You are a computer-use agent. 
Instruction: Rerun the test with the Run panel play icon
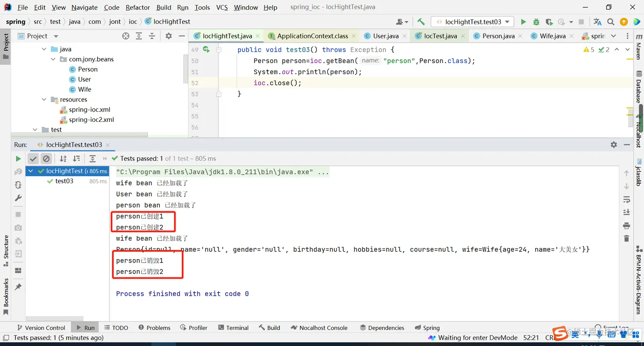18,159
